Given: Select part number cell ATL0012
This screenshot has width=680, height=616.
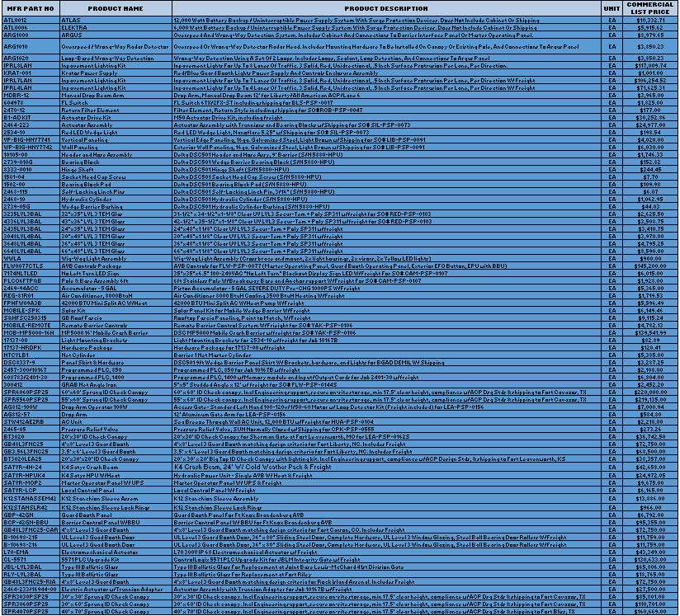Looking at the screenshot, I should (31, 21).
